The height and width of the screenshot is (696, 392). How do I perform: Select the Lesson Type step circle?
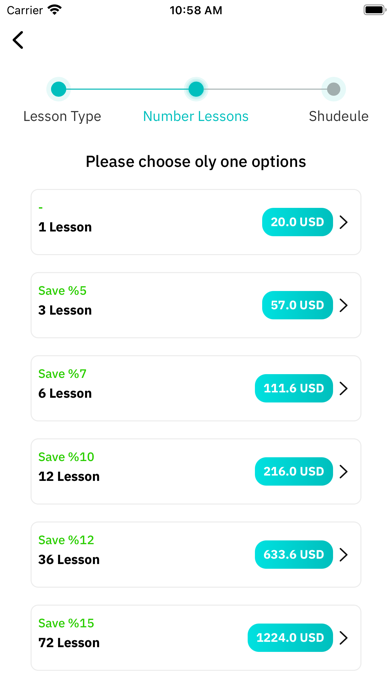tap(58, 89)
